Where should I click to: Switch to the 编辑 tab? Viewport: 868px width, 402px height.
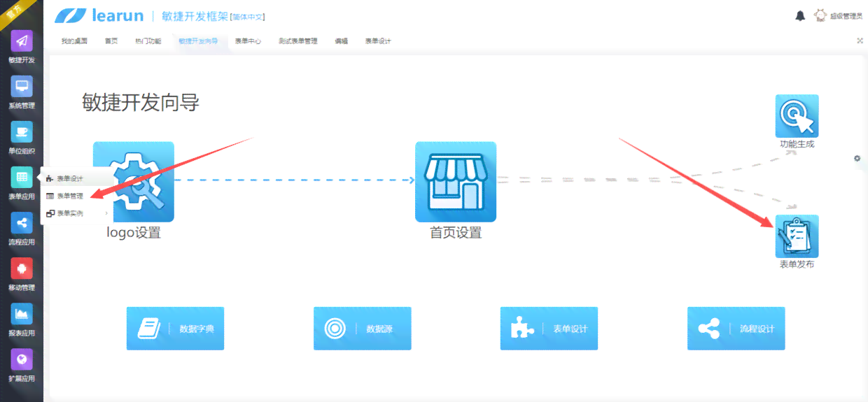(341, 41)
